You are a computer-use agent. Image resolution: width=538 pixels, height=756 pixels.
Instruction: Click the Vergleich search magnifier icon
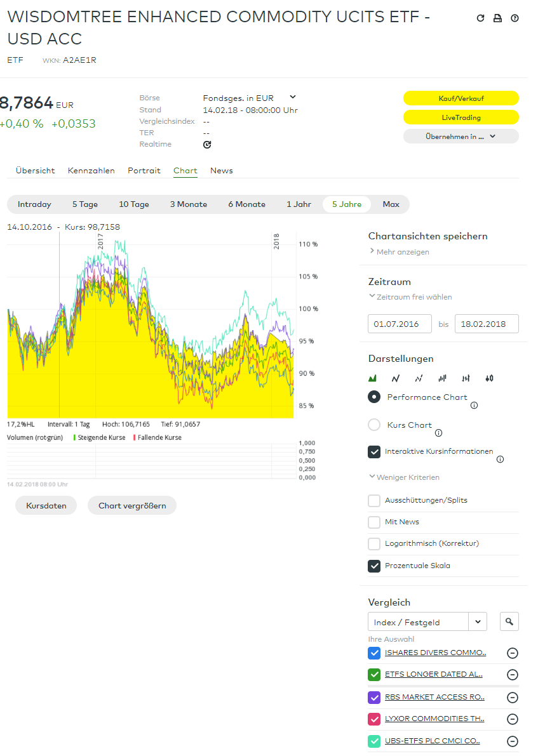pyautogui.click(x=509, y=622)
